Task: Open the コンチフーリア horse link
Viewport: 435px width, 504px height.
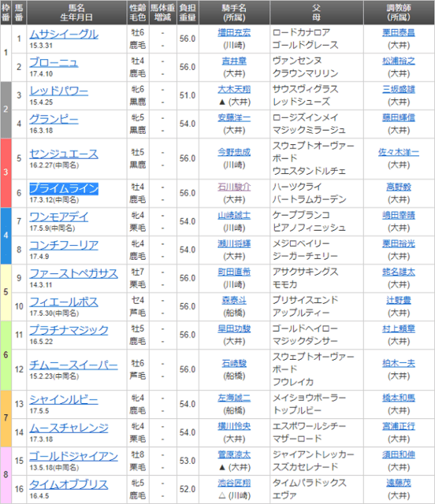Action: click(64, 245)
